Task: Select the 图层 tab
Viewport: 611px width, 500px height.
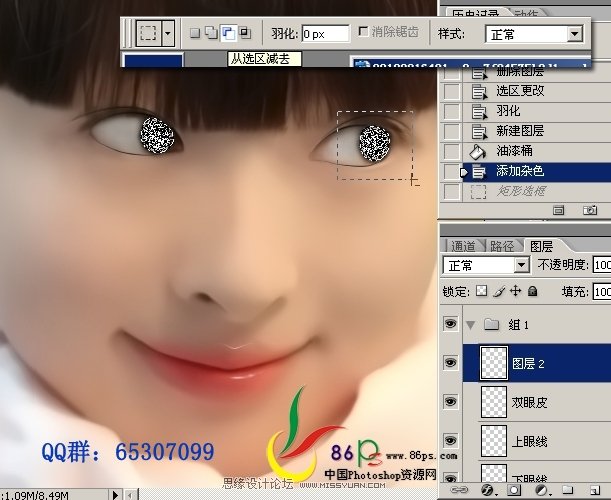Action: (541, 246)
